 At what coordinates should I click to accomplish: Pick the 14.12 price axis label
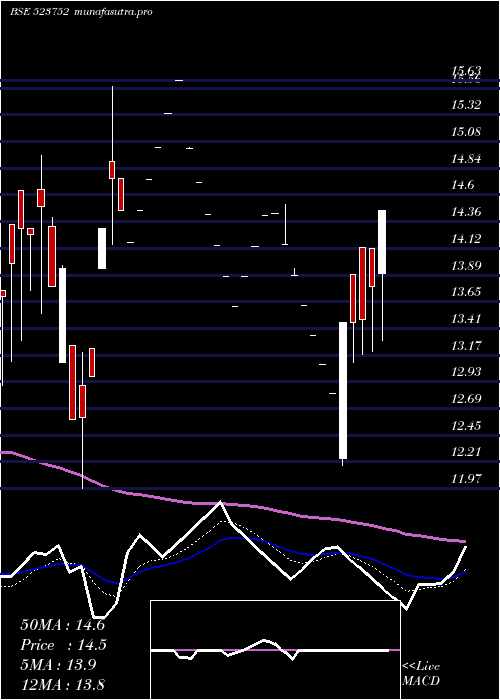pos(466,238)
